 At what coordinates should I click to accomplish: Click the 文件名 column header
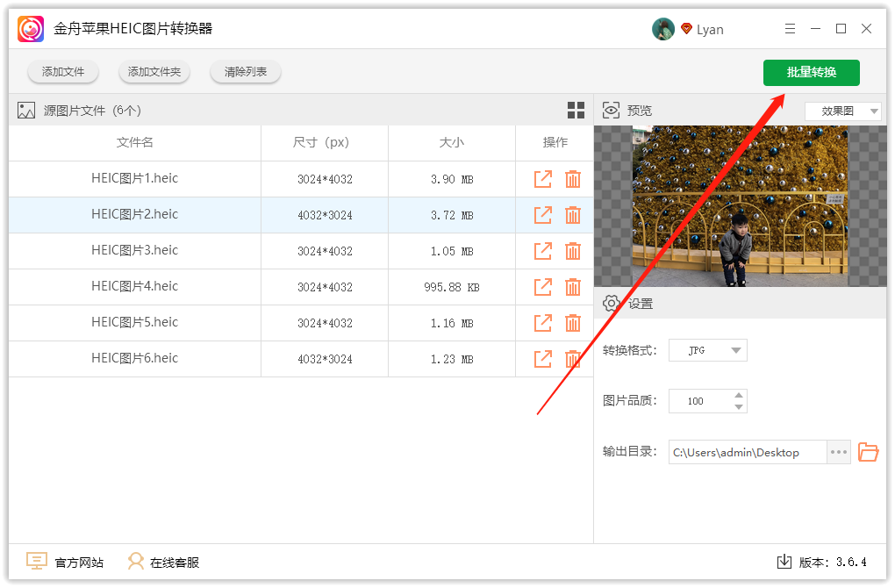click(x=135, y=143)
